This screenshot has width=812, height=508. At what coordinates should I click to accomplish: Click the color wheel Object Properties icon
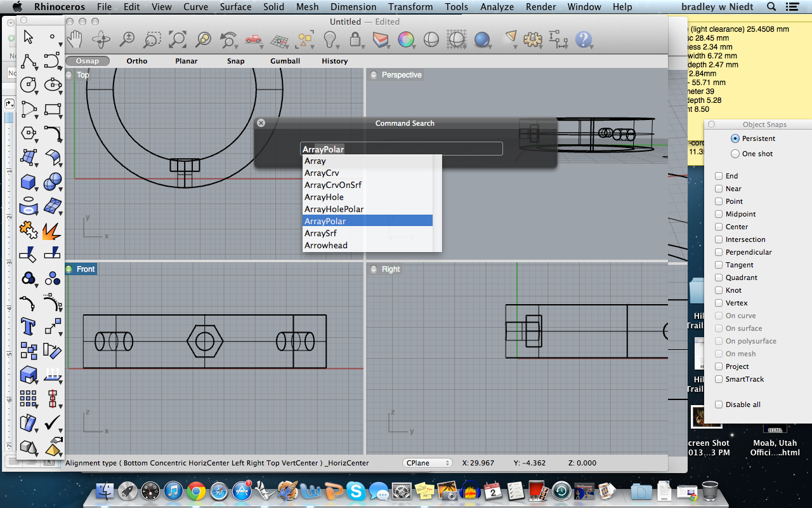(x=406, y=39)
